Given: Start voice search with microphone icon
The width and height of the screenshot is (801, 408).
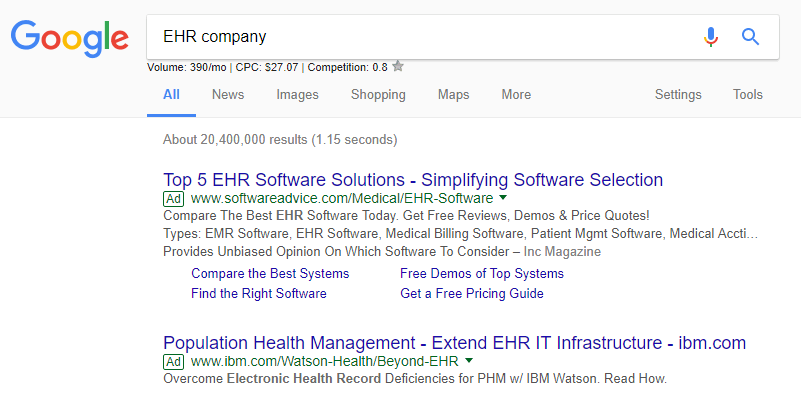Looking at the screenshot, I should point(711,37).
